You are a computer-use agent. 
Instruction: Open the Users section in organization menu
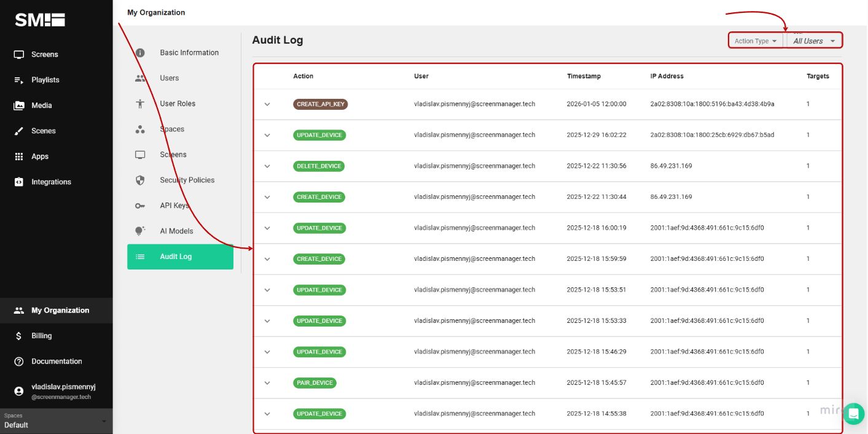pyautogui.click(x=140, y=78)
